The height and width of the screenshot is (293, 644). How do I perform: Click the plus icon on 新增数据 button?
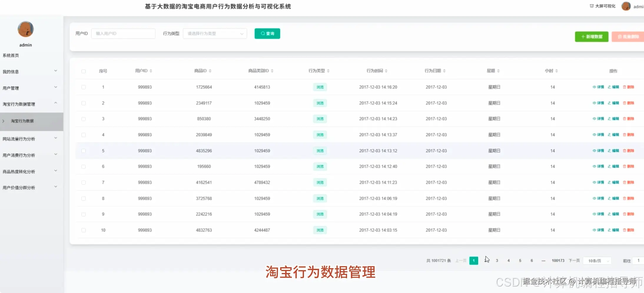tap(583, 36)
